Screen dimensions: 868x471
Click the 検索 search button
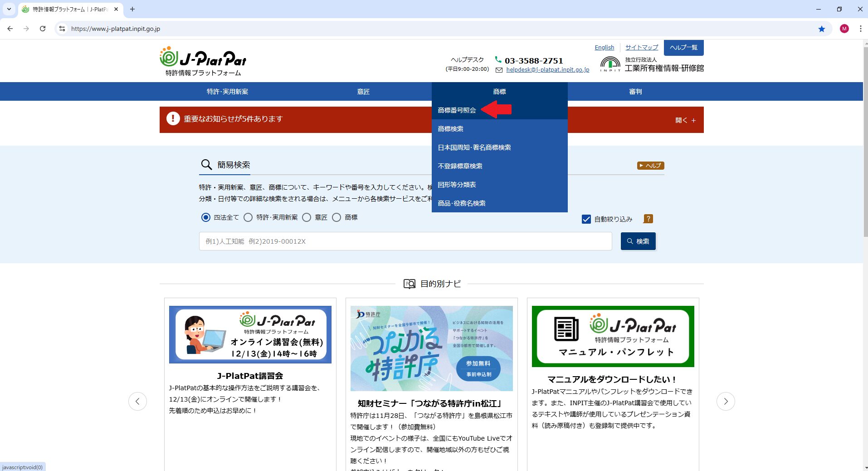tap(638, 241)
